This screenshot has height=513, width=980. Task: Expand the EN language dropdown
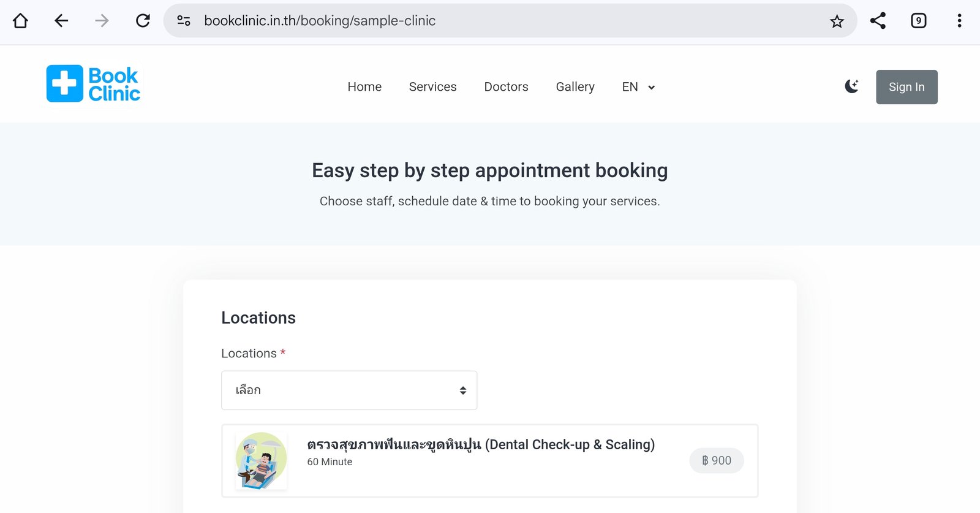tap(638, 87)
